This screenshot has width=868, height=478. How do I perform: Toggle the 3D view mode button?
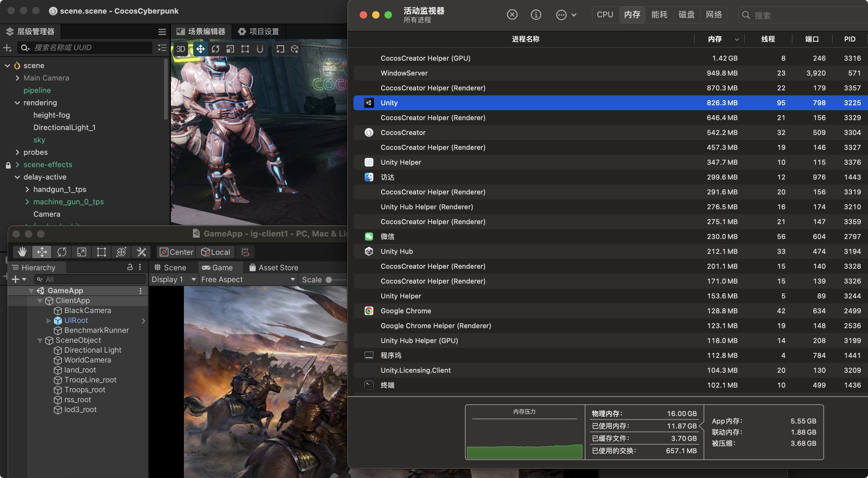pos(180,49)
